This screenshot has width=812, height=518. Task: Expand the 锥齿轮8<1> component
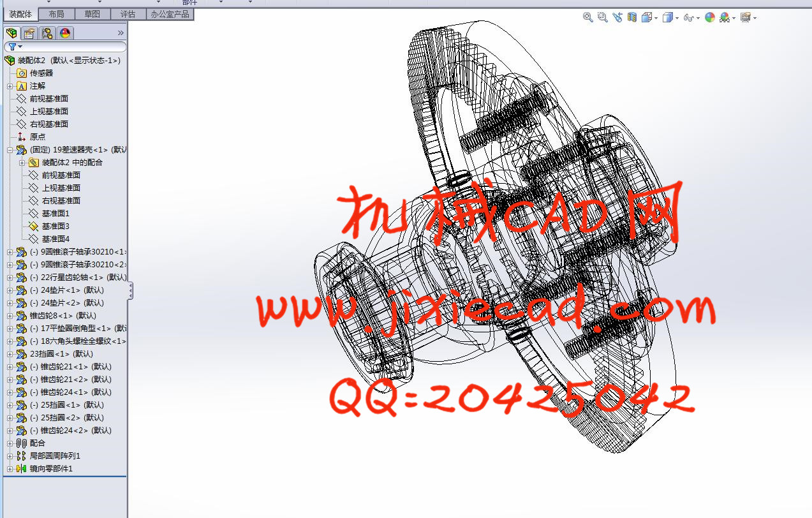[10, 316]
